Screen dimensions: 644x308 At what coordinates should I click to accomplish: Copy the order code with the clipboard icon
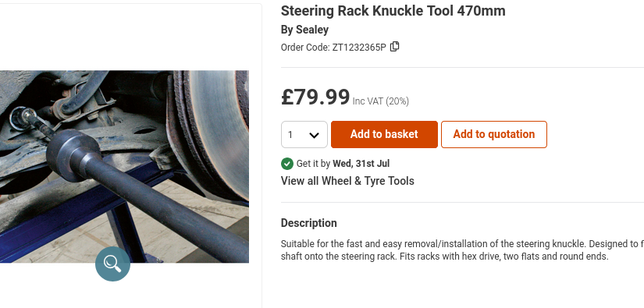coord(394,47)
